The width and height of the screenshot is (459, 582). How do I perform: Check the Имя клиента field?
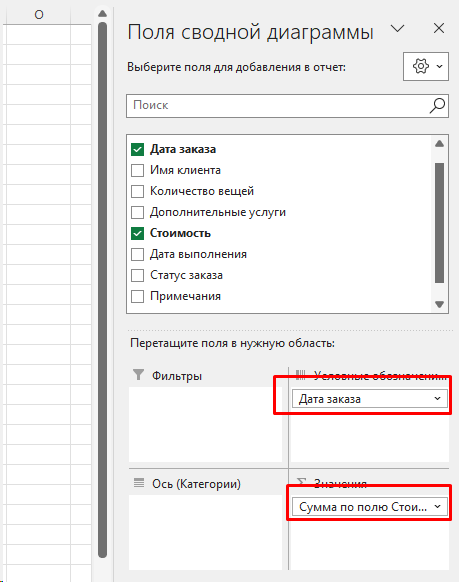(x=137, y=170)
